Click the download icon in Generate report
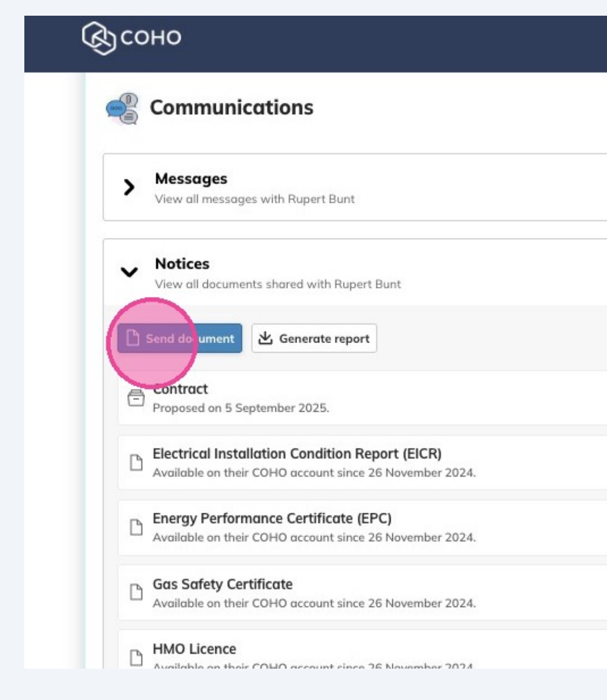 coord(265,338)
